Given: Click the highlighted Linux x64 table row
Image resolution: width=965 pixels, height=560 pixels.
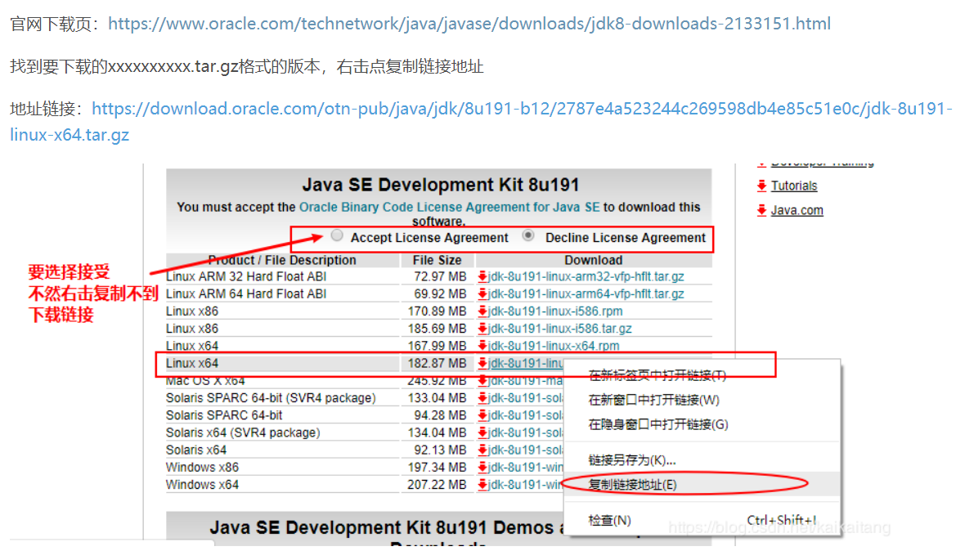Looking at the screenshot, I should pyautogui.click(x=327, y=362).
